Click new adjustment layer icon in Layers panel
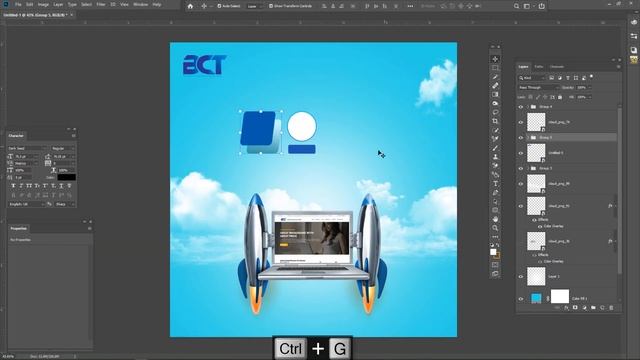 pos(584,308)
